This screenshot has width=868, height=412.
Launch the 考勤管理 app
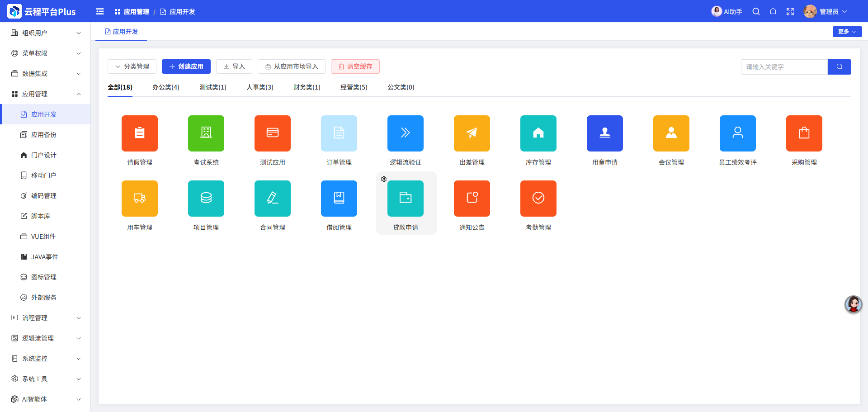(538, 199)
